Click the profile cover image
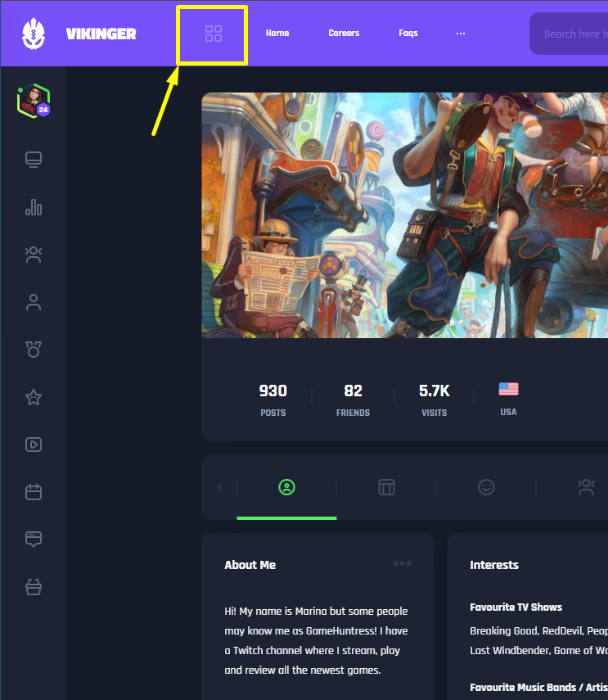 [x=404, y=215]
